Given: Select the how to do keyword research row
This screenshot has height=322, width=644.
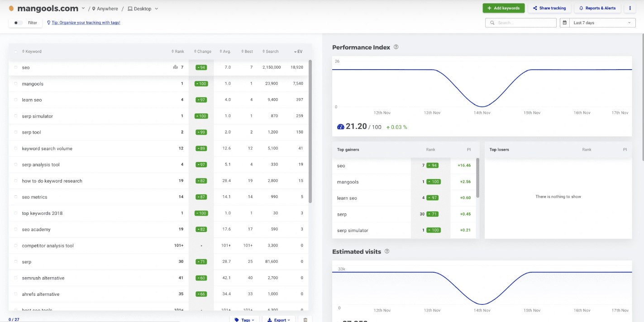Looking at the screenshot, I should pos(158,181).
